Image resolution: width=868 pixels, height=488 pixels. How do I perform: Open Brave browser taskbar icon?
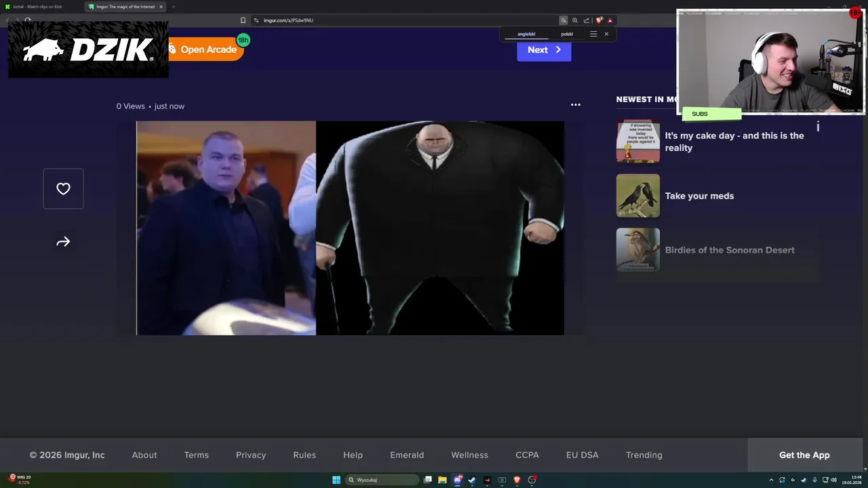point(517,480)
